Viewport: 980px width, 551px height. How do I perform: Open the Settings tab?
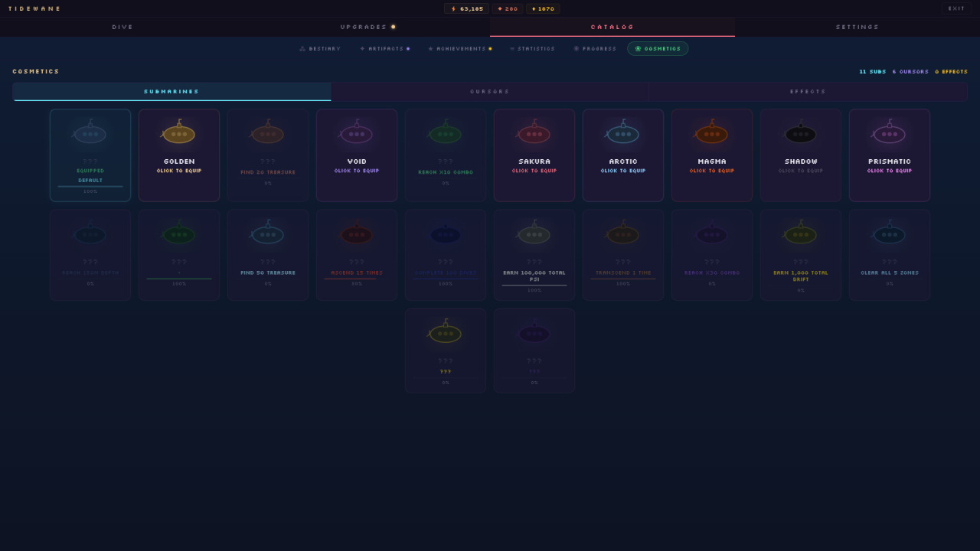pyautogui.click(x=857, y=27)
